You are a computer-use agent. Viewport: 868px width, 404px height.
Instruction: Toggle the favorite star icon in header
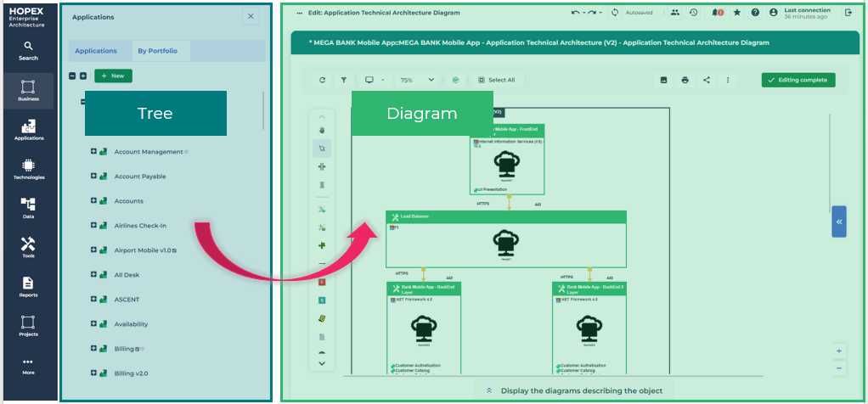[x=736, y=13]
